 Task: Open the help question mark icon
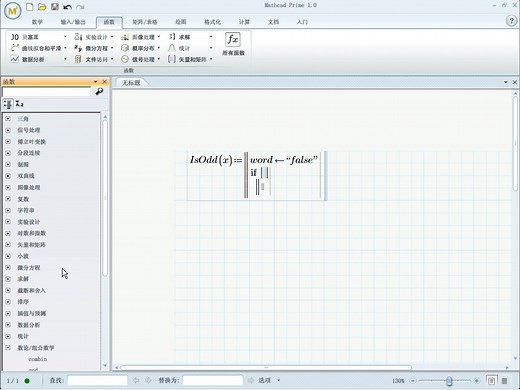pos(511,21)
